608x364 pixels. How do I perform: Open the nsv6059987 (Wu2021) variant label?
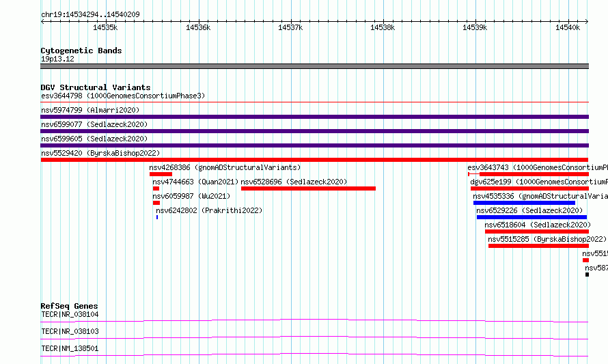[191, 196]
